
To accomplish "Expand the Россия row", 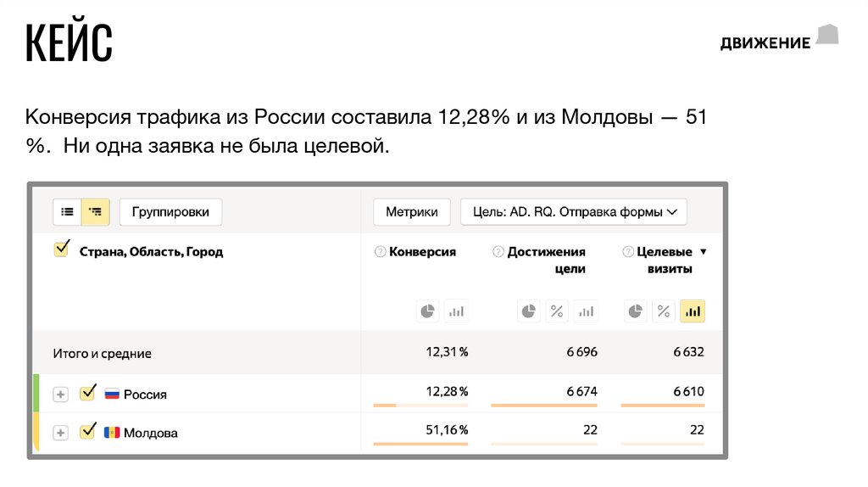I will tap(60, 395).
